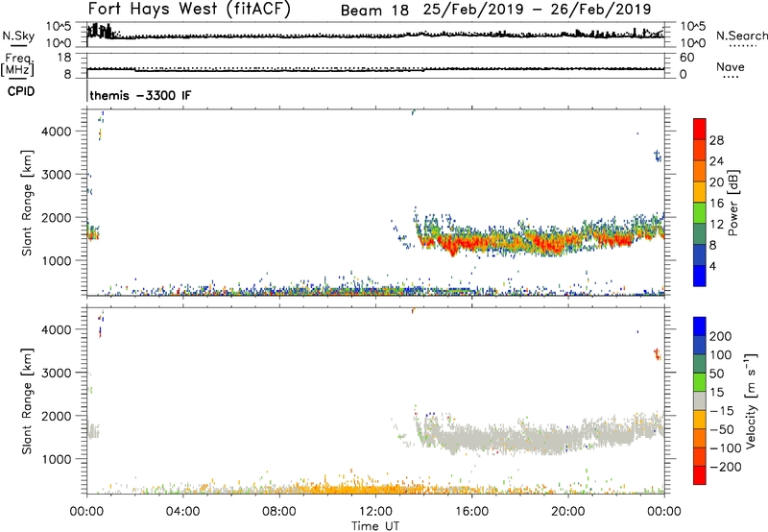Click the '18' tick on frequency axis
The image size is (768, 532).
[x=64, y=58]
